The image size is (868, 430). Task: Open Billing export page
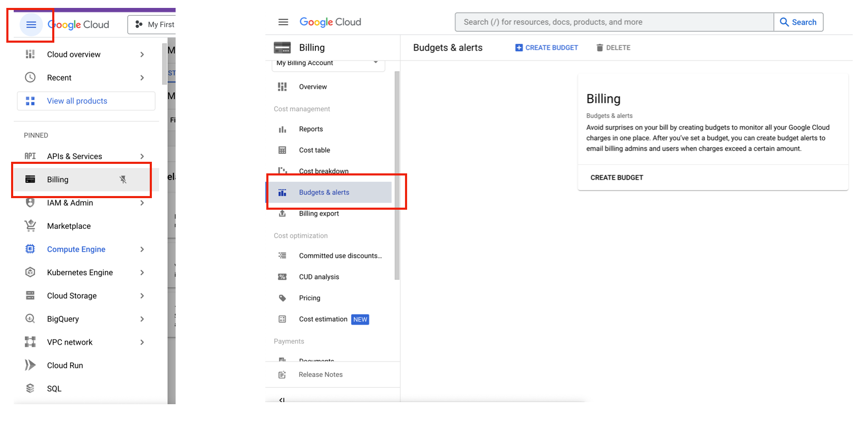319,213
